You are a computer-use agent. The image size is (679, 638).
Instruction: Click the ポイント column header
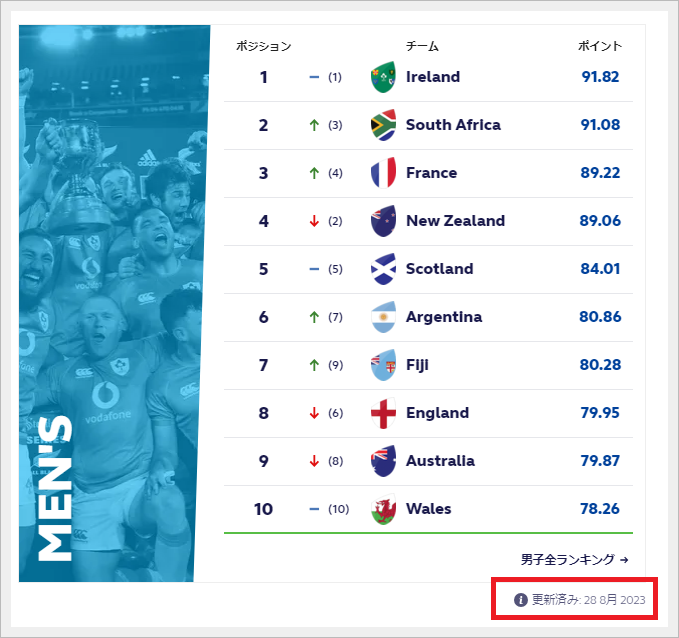[600, 46]
